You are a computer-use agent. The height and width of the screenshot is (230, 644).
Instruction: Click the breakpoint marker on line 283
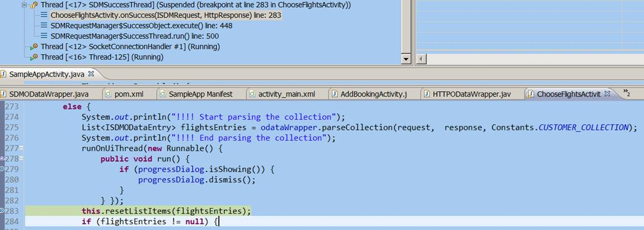coord(2,211)
